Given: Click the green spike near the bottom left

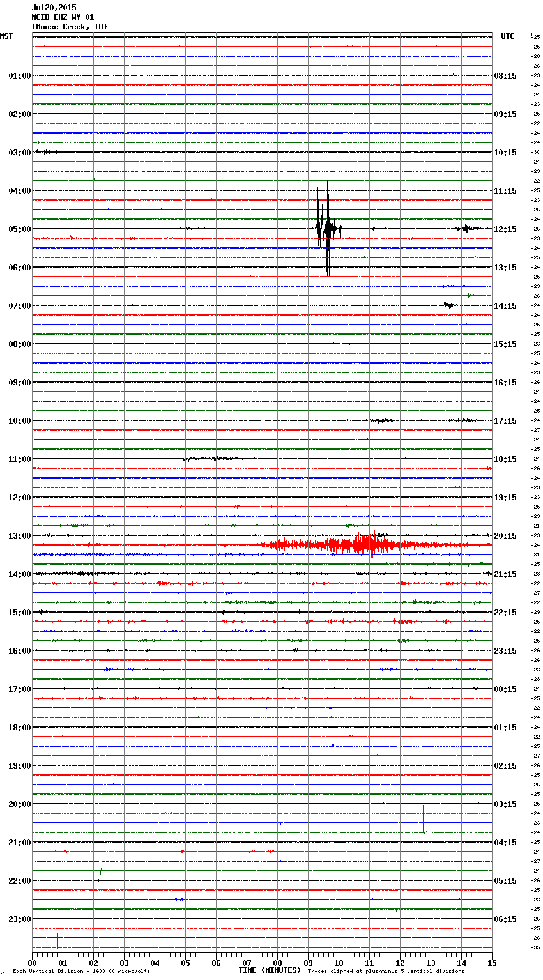Looking at the screenshot, I should coord(57,940).
